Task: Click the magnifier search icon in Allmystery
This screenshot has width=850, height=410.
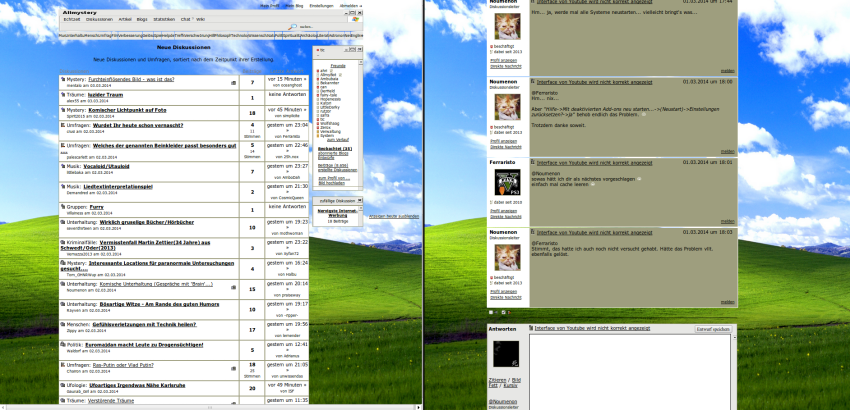Action: [x=293, y=27]
